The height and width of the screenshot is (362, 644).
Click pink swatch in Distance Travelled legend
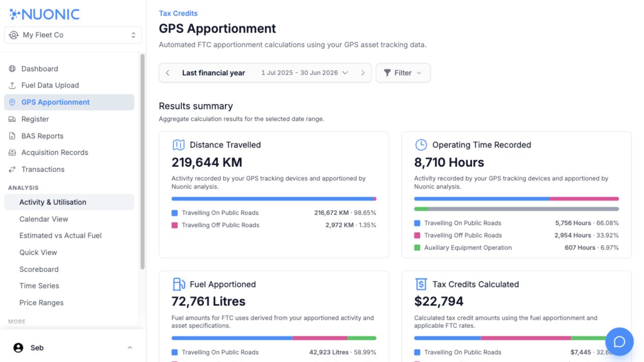175,225
